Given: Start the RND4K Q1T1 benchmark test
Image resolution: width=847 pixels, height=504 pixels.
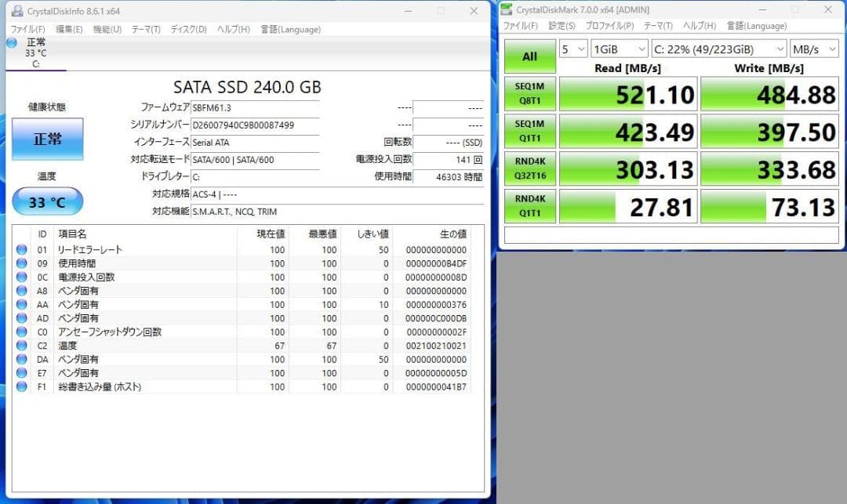Looking at the screenshot, I should pos(529,206).
